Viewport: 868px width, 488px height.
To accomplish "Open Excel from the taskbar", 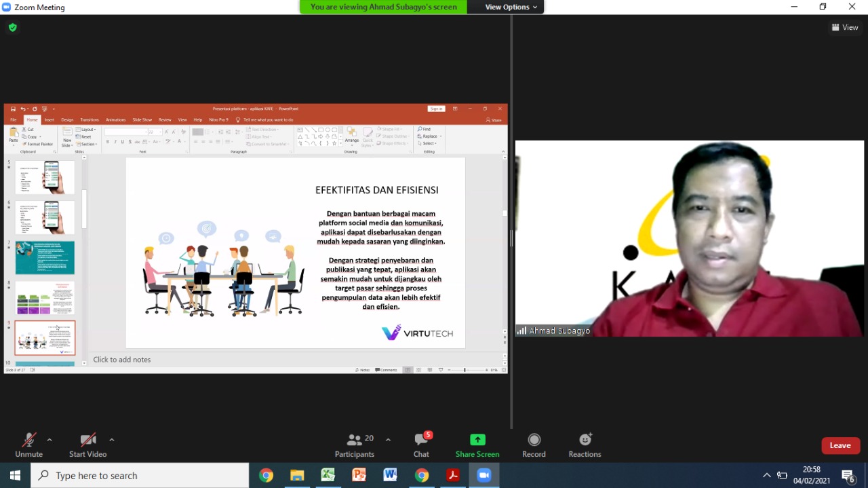I will (328, 475).
